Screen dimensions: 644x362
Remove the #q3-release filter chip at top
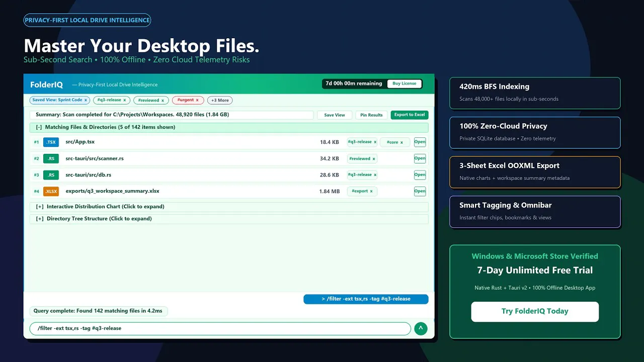(x=125, y=100)
